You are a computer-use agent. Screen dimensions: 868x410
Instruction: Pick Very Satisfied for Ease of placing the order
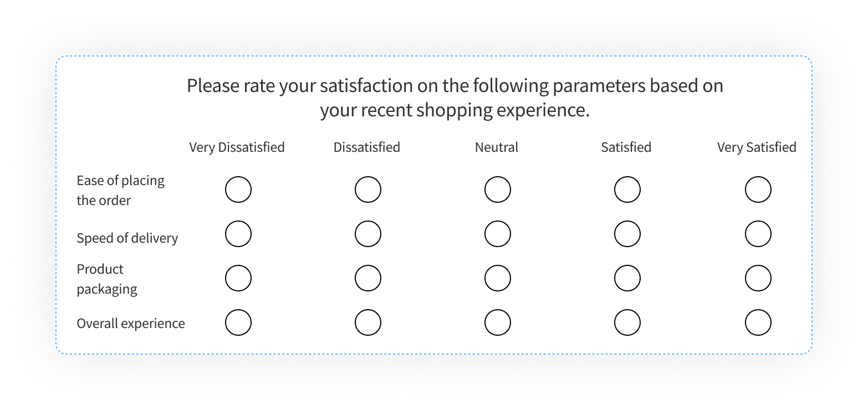(x=758, y=189)
